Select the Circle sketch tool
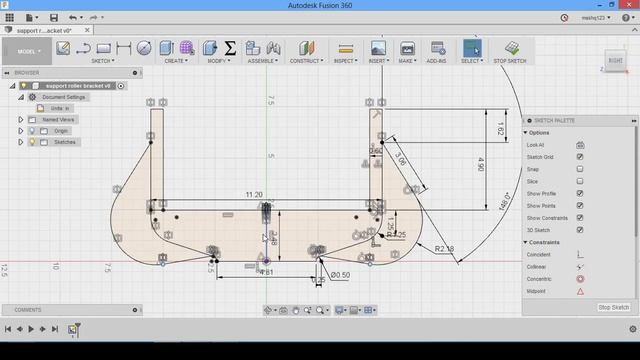 [x=144, y=48]
